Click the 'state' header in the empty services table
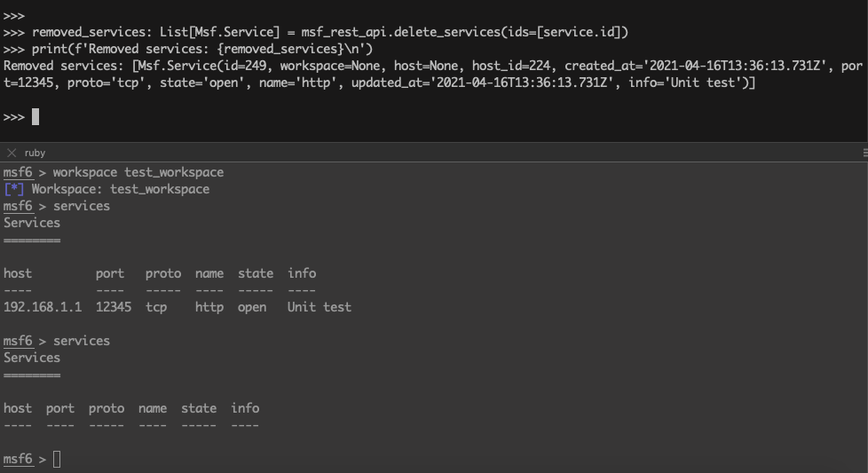 pyautogui.click(x=199, y=408)
